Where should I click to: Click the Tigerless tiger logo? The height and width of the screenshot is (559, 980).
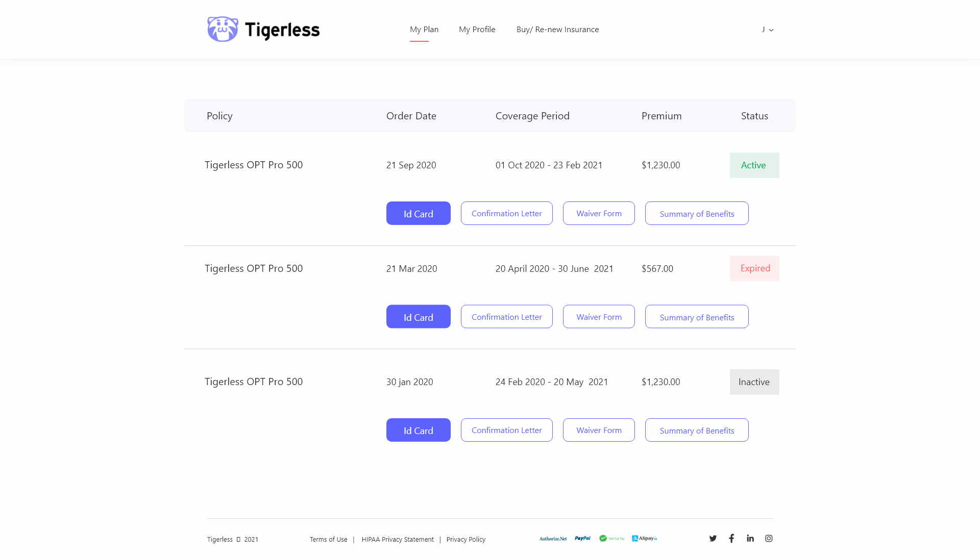[223, 29]
